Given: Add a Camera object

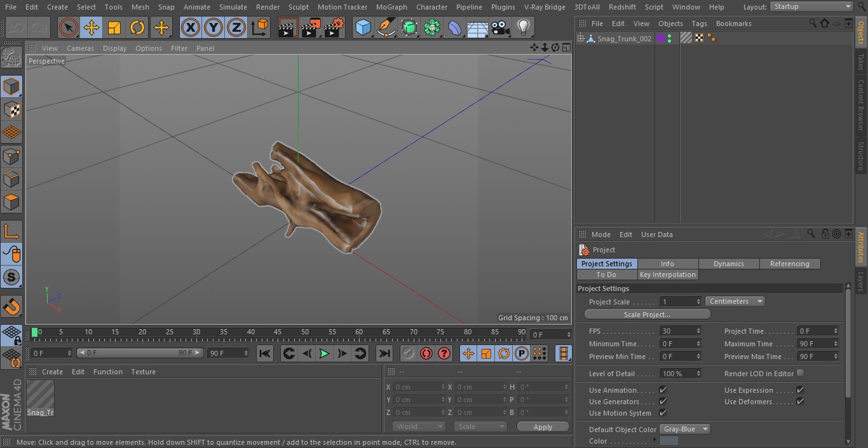Looking at the screenshot, I should click(x=500, y=28).
